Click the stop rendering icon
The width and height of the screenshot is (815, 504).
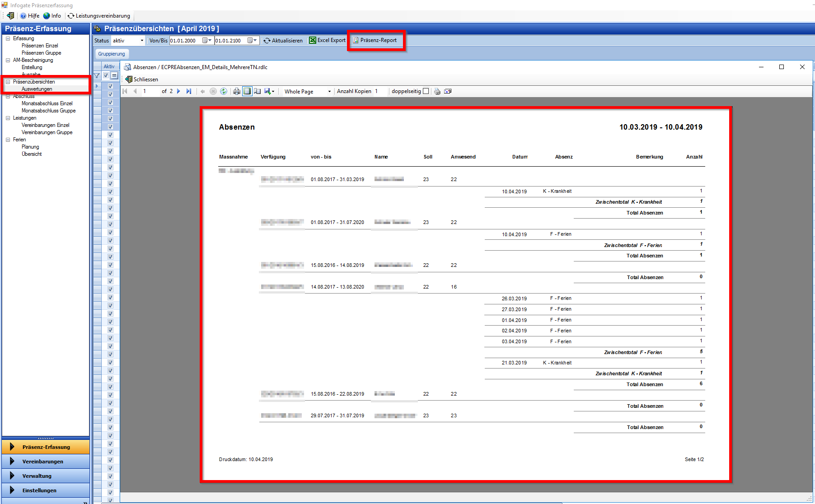click(213, 91)
